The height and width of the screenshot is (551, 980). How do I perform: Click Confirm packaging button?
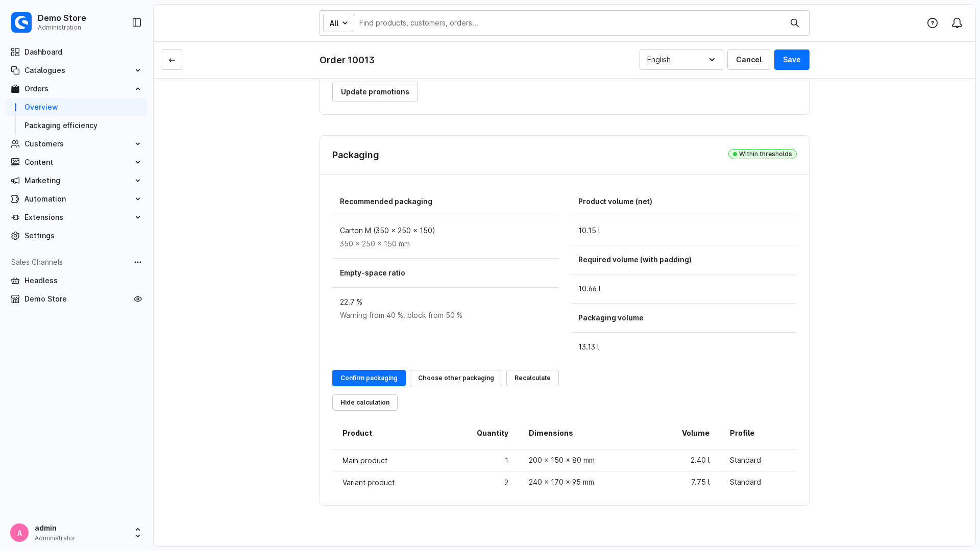[369, 378]
